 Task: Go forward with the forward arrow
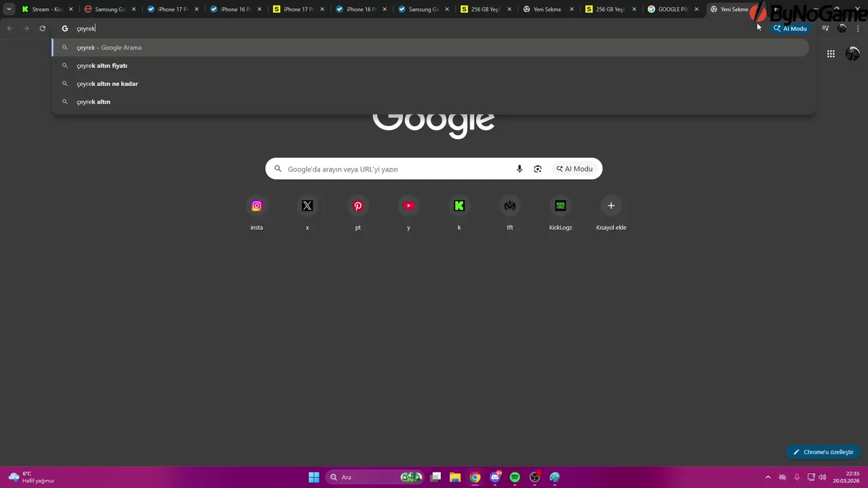point(26,28)
